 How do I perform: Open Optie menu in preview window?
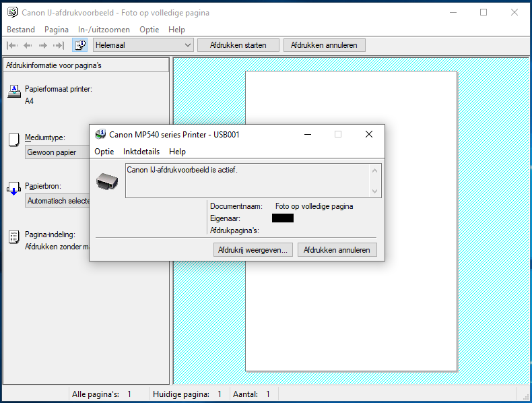[149, 30]
